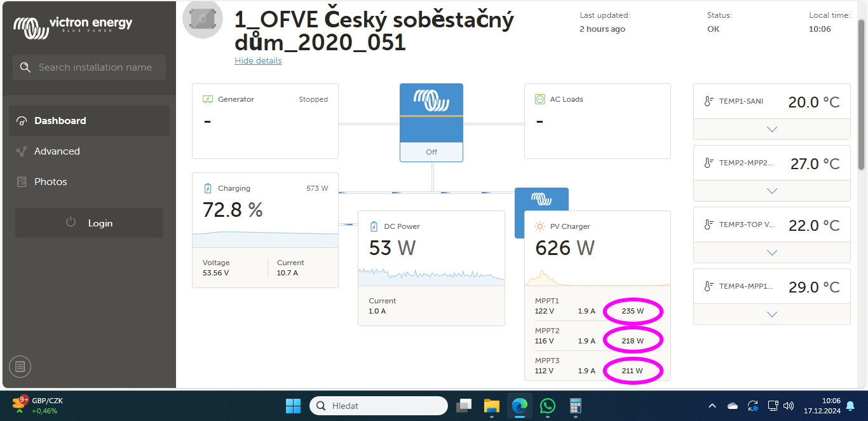The width and height of the screenshot is (868, 421).
Task: Show hidden system tray icons
Action: pos(712,406)
